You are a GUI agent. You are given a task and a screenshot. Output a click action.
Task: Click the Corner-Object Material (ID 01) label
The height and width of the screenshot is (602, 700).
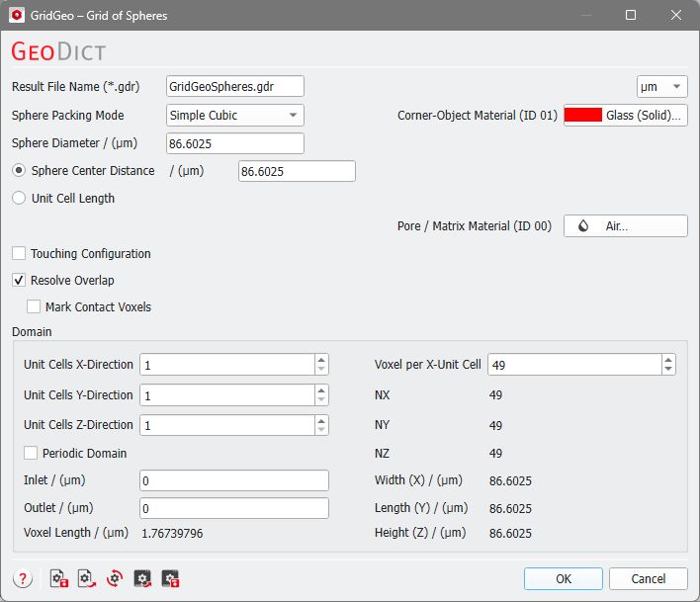tap(478, 115)
